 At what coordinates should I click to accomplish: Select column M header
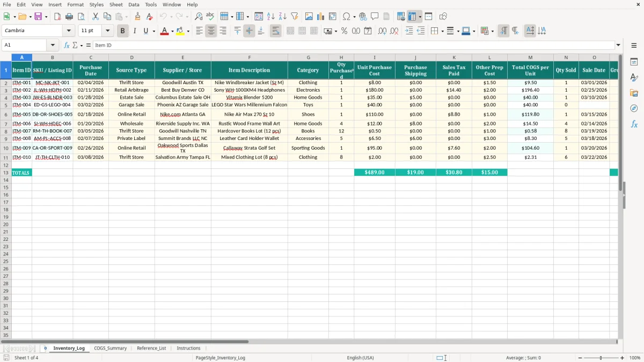pyautogui.click(x=530, y=57)
